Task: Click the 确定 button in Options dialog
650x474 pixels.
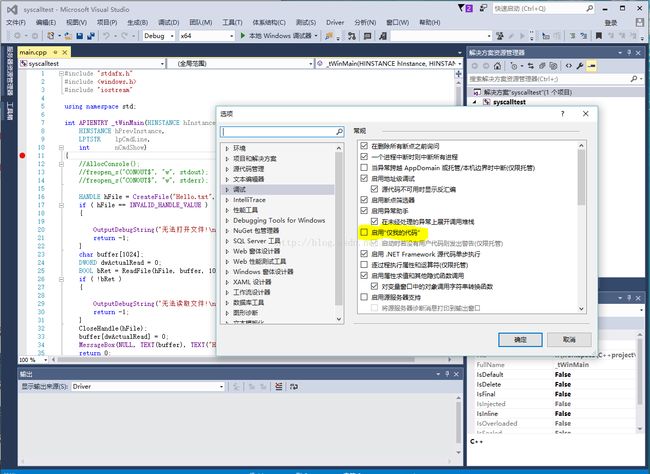Action: (520, 340)
